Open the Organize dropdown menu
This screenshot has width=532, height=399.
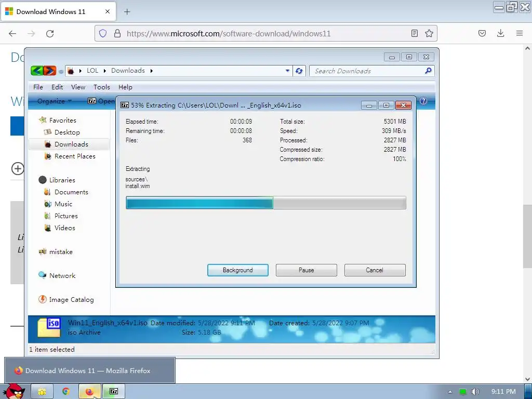tap(54, 101)
